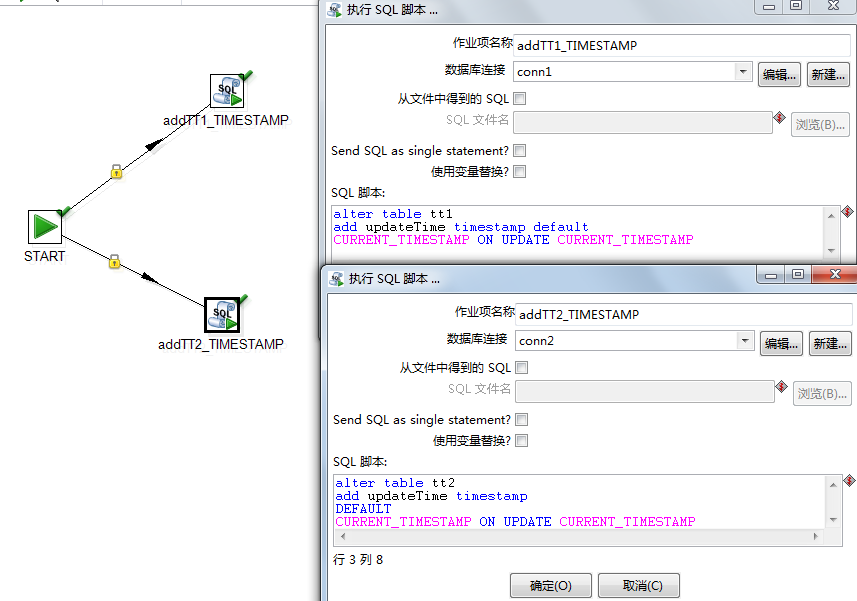
Task: Click SQL 文件名 field in addTT2 dialog
Action: pyautogui.click(x=645, y=391)
